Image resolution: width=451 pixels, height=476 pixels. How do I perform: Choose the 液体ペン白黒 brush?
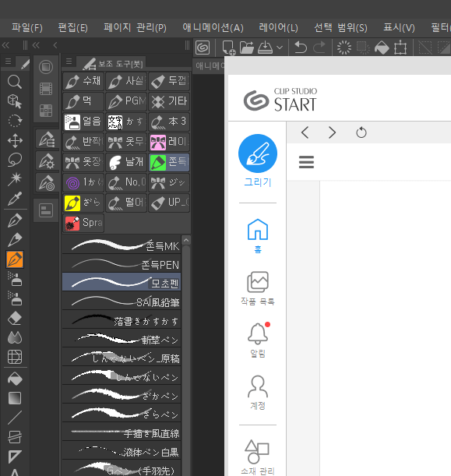tap(122, 450)
